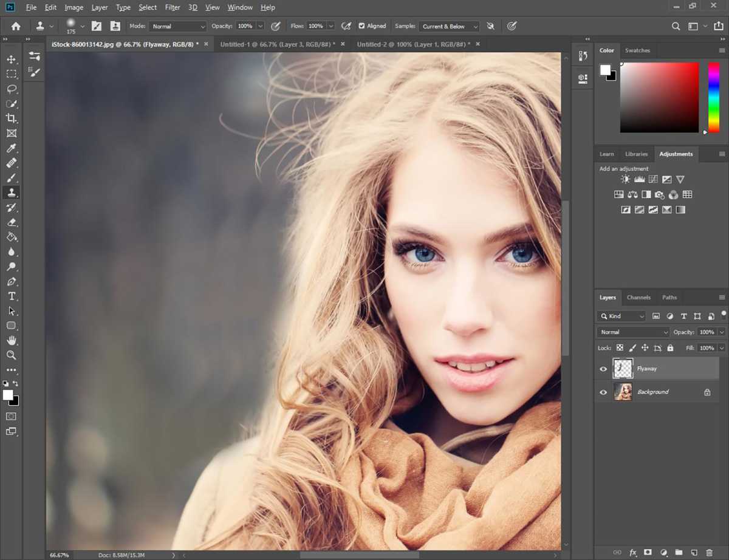The image size is (729, 560).
Task: Click the Adjustments panel tab label
Action: tap(676, 154)
